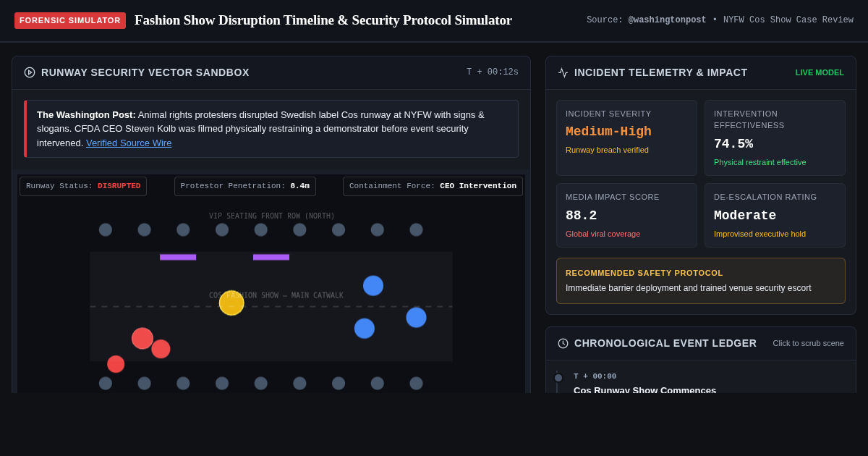Click the play-circle icon beside Runway Security Vector Sandbox
Viewport: 868px width, 456px height.
[30, 72]
